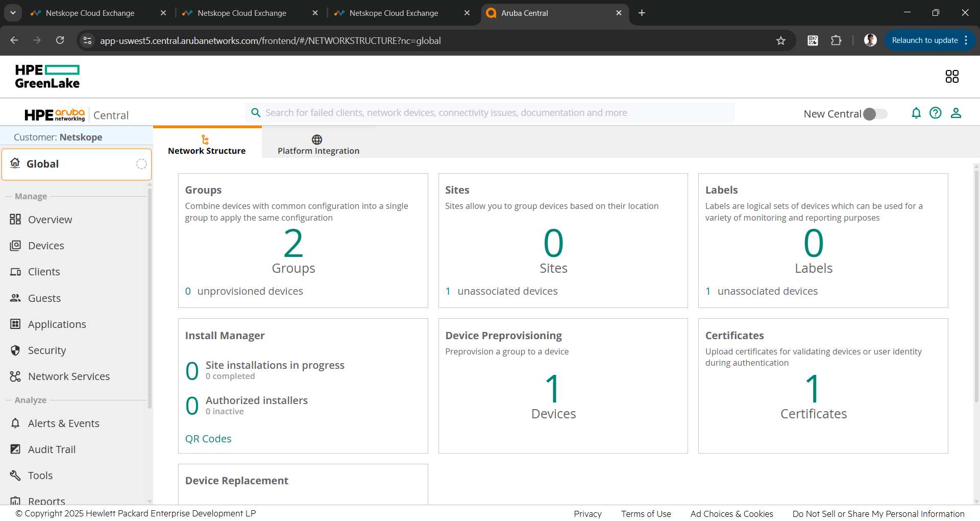The width and height of the screenshot is (980, 521).
Task: Click the Audit Trail sidebar icon
Action: (15, 449)
